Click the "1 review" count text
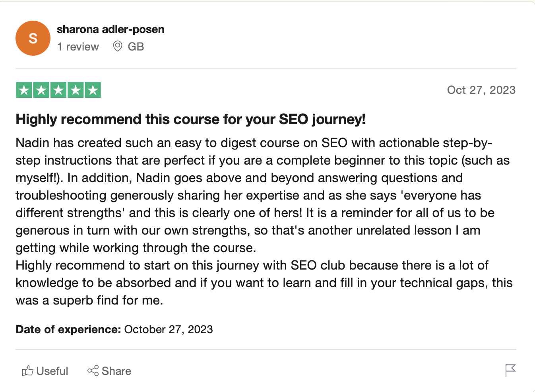Screen dimensions: 535x392 78,47
